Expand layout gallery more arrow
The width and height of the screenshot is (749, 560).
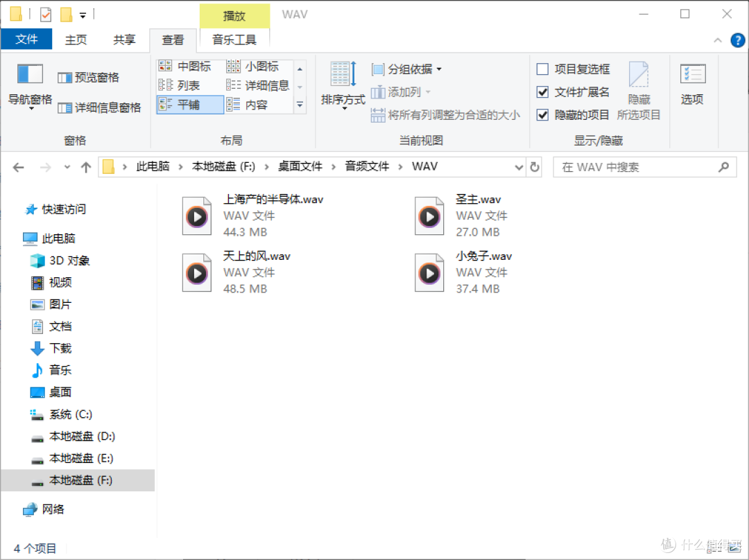pyautogui.click(x=300, y=105)
